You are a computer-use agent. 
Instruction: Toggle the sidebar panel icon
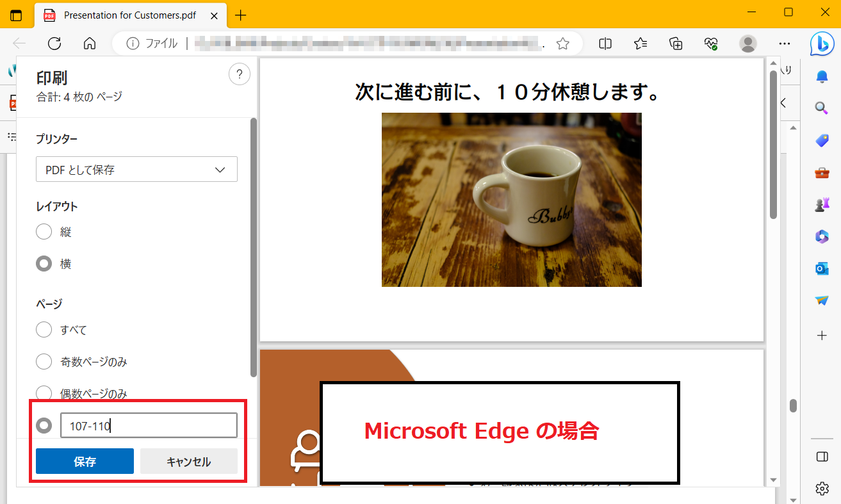pos(822,457)
